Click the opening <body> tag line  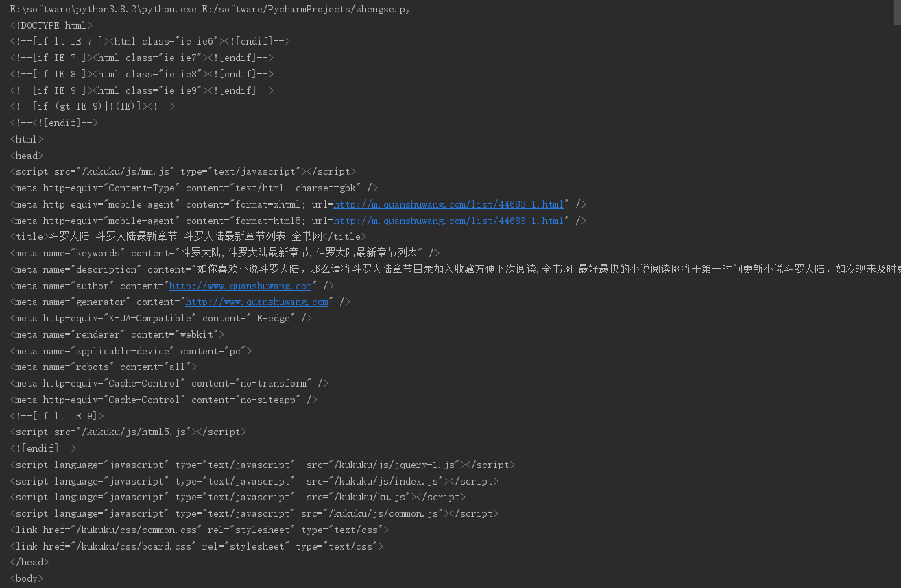pyautogui.click(x=27, y=578)
